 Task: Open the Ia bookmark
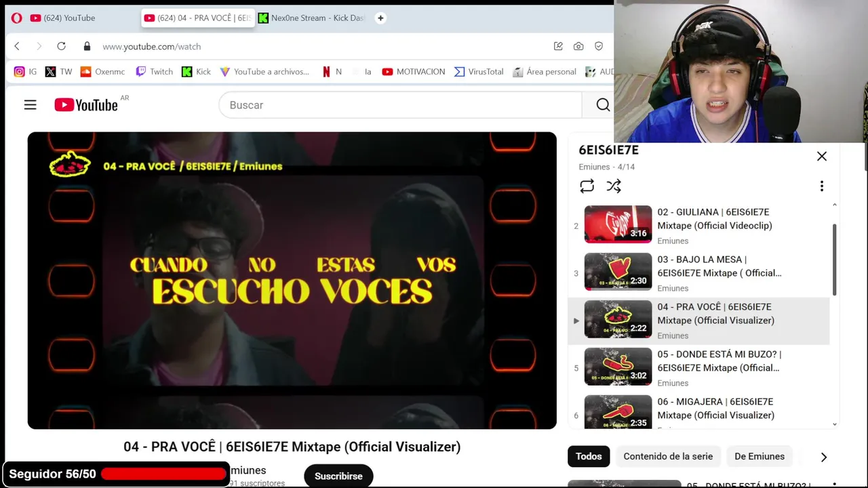pyautogui.click(x=361, y=71)
